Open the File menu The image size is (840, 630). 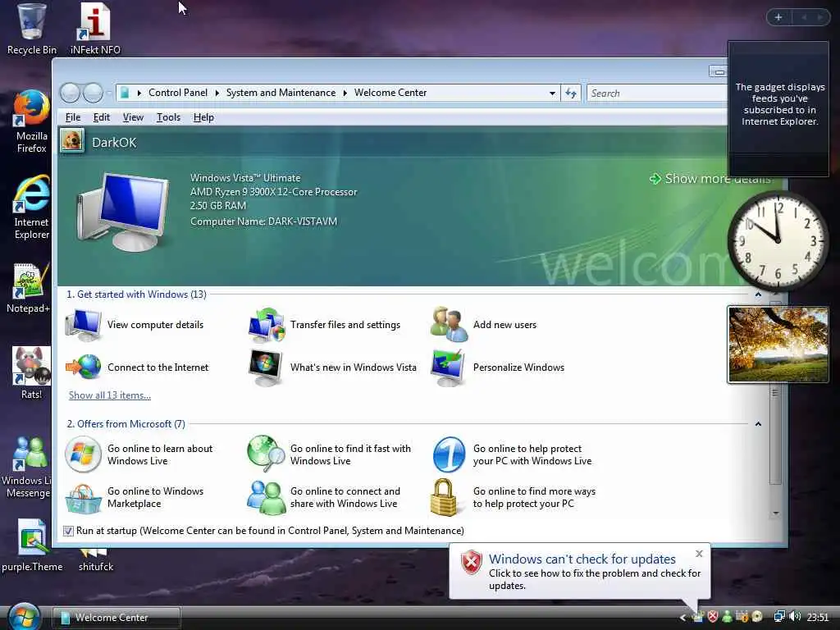point(73,117)
